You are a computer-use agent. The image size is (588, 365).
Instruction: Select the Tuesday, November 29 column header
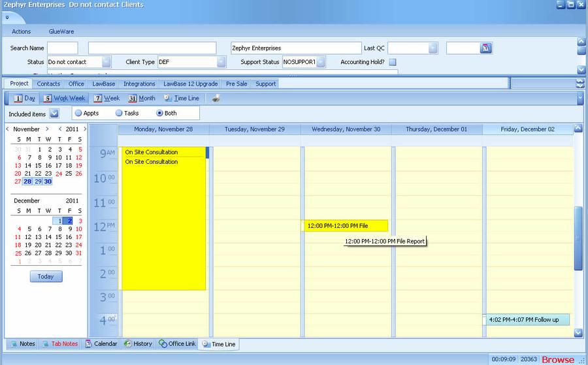pyautogui.click(x=255, y=129)
